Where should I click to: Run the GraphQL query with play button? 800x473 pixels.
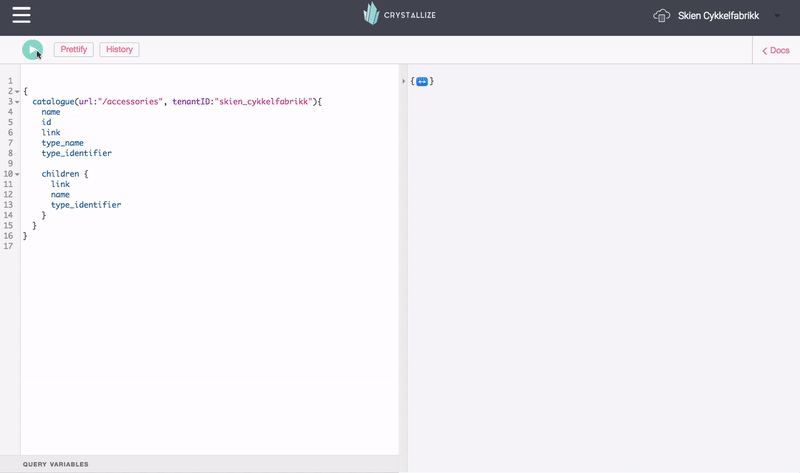click(x=32, y=49)
